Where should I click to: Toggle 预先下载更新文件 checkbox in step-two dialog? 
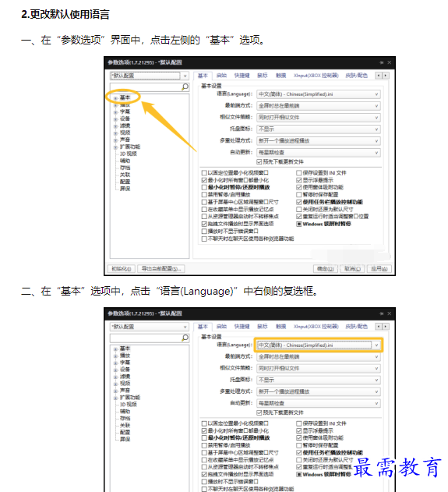tap(259, 412)
